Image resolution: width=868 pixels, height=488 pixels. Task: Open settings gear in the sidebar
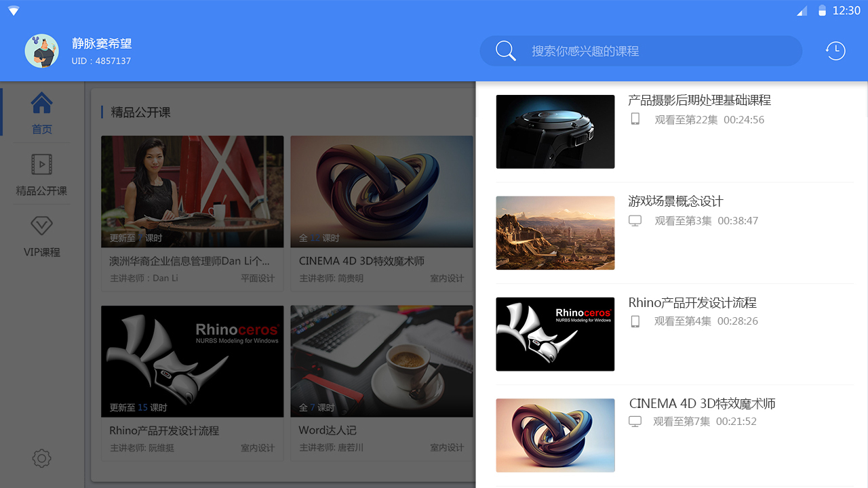coord(42,459)
